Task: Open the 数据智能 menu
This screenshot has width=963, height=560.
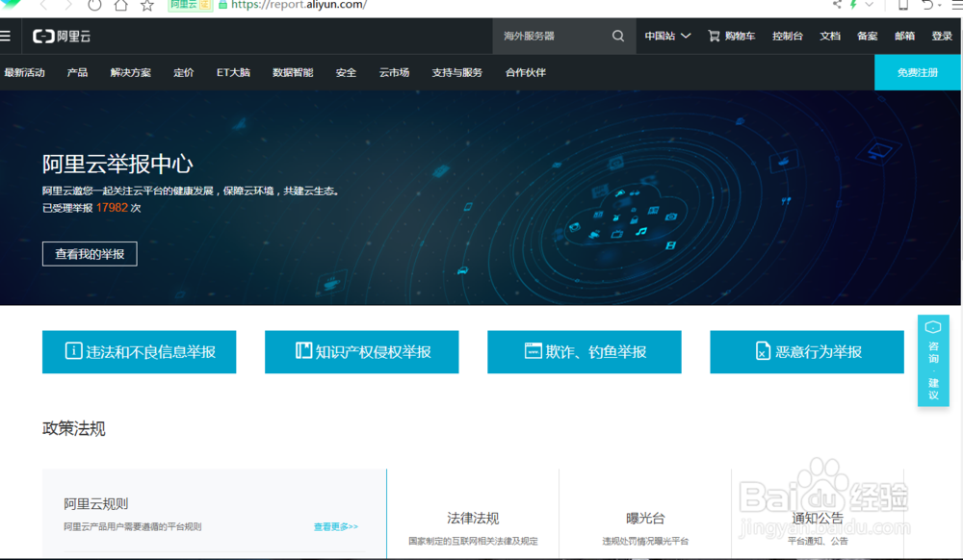Action: coord(293,72)
